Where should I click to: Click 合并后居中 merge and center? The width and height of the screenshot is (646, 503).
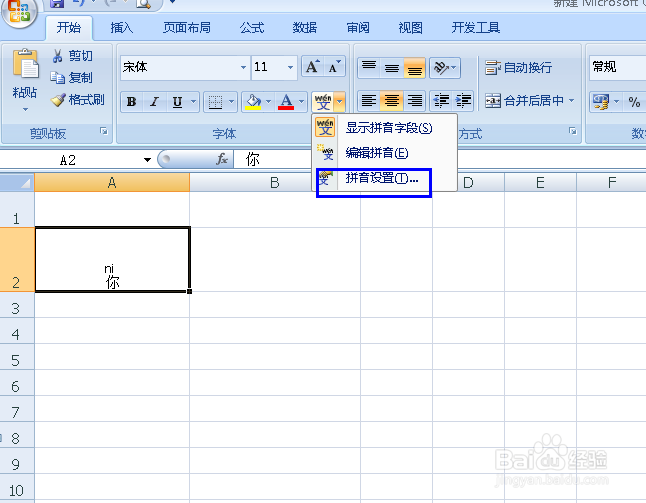coord(524,101)
